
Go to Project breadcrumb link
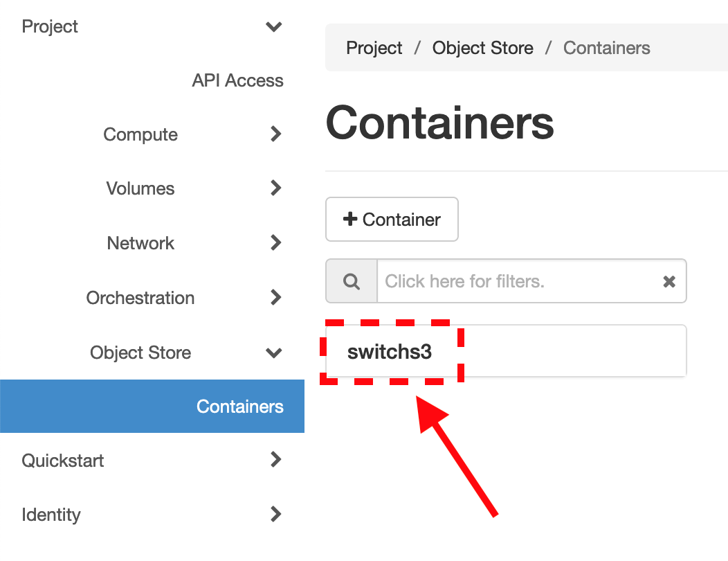coord(374,48)
